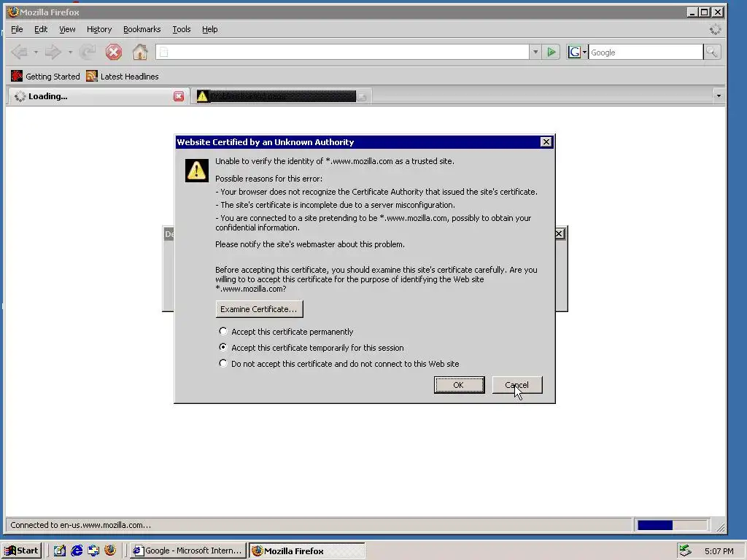Screen dimensions: 747x560
Task: Click the system tray network icon
Action: pyautogui.click(x=685, y=551)
